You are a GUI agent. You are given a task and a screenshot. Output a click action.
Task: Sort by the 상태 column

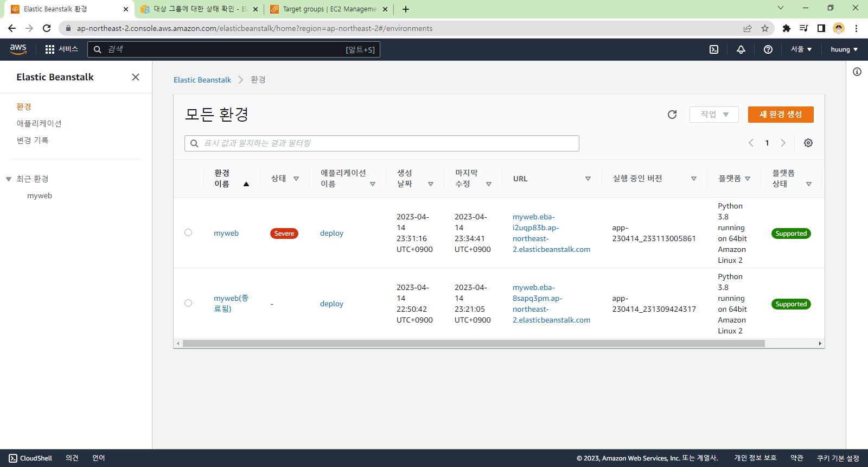[296, 179]
